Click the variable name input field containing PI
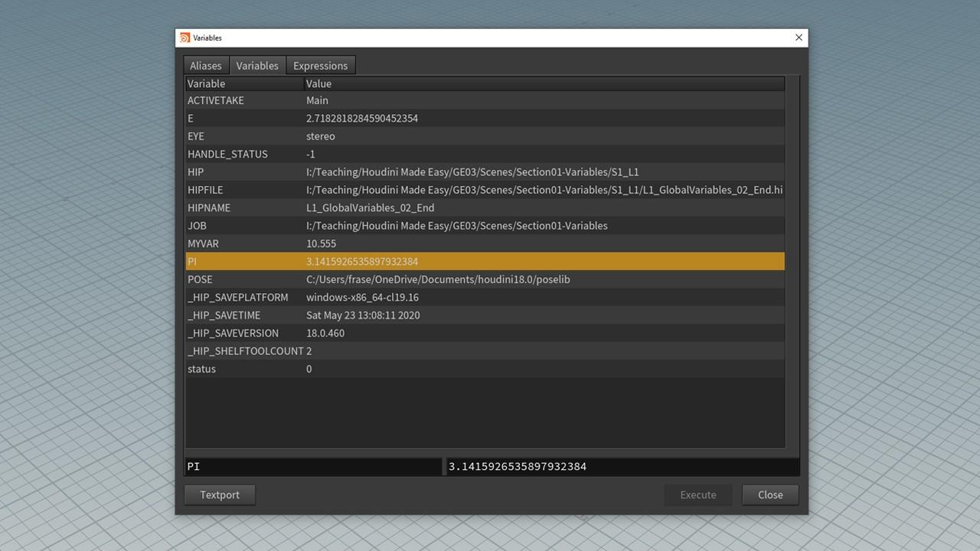The image size is (980, 551). (x=313, y=466)
